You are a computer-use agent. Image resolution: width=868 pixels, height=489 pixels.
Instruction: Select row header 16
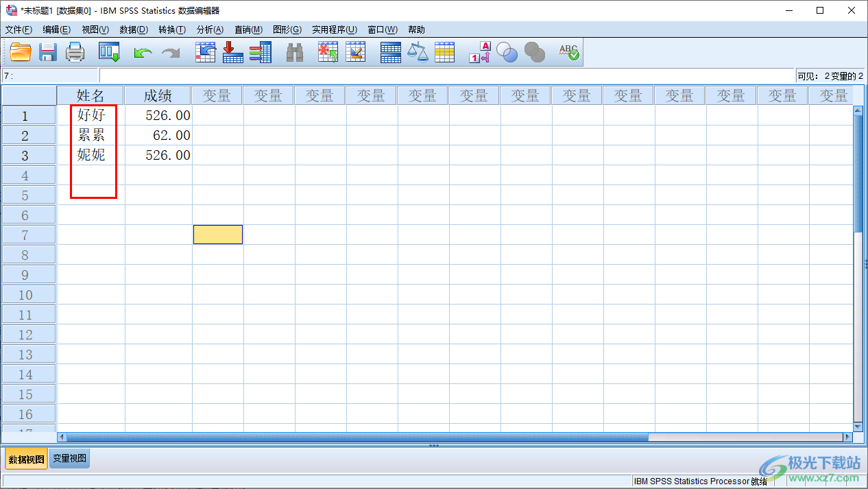[29, 414]
